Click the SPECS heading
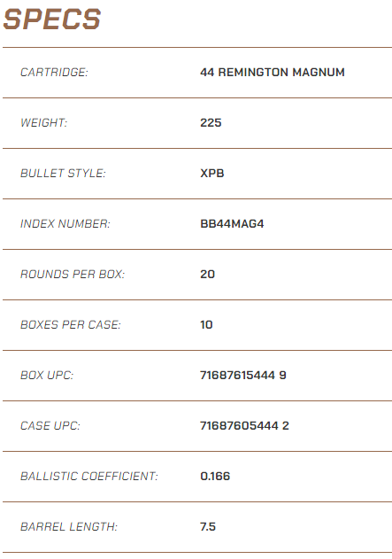The height and width of the screenshot is (559, 392). [52, 19]
